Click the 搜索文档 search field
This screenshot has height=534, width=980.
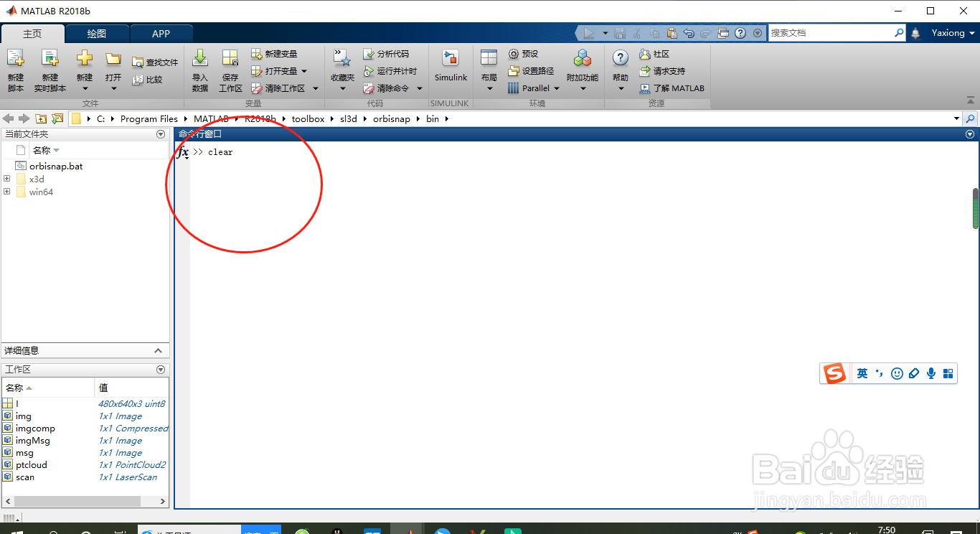tap(831, 33)
